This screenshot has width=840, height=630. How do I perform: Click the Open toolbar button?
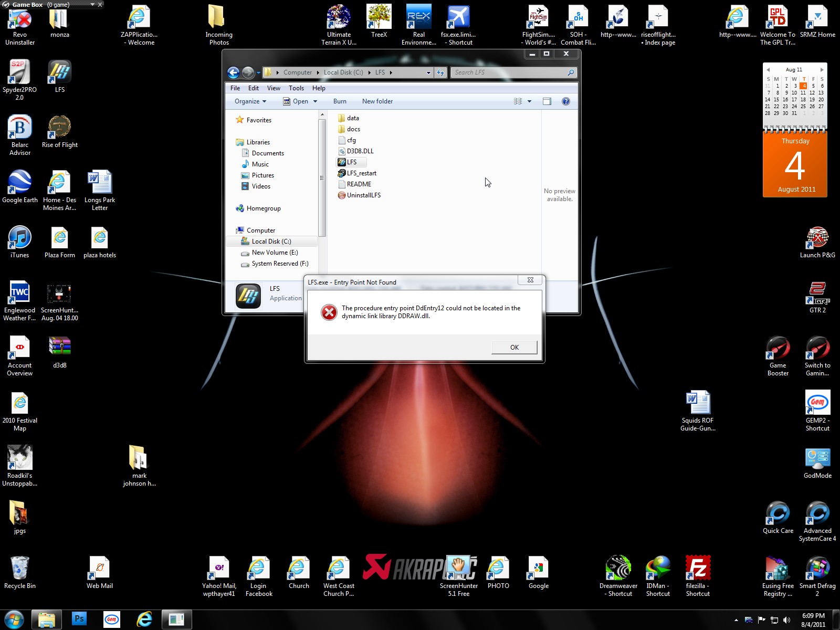pyautogui.click(x=296, y=101)
